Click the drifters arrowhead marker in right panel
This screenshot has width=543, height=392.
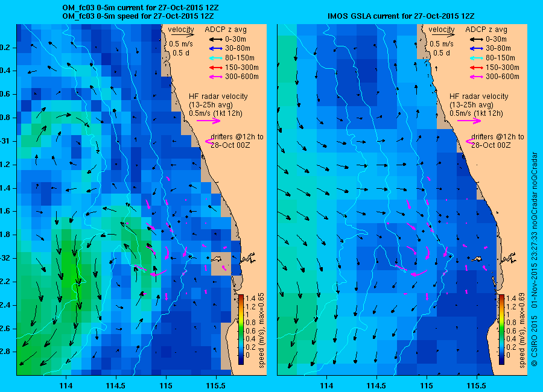[469, 141]
